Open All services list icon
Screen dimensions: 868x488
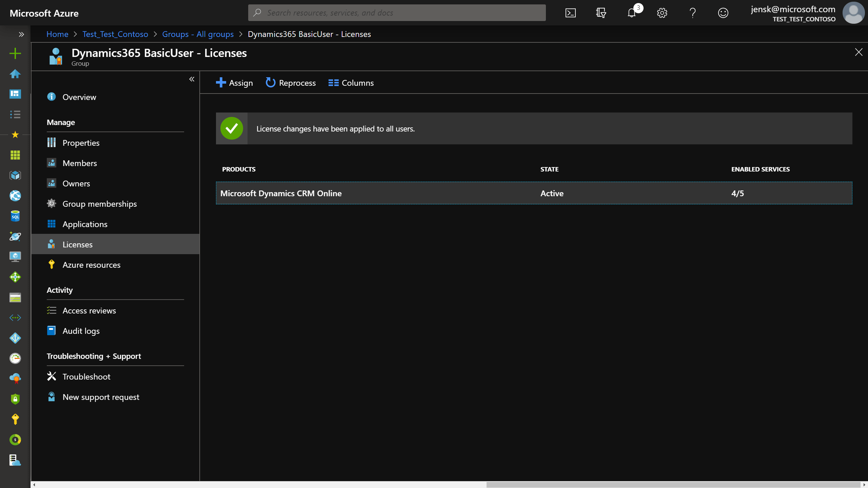15,114
